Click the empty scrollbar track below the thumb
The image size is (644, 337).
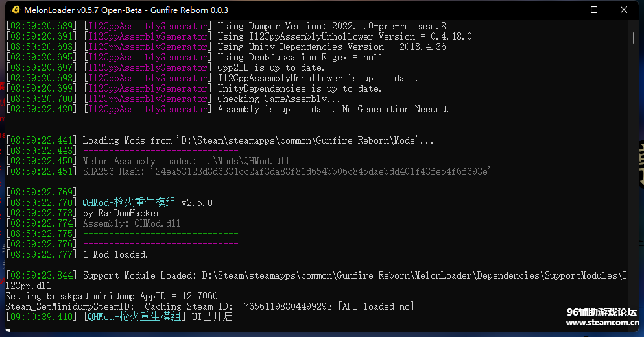[634, 195]
